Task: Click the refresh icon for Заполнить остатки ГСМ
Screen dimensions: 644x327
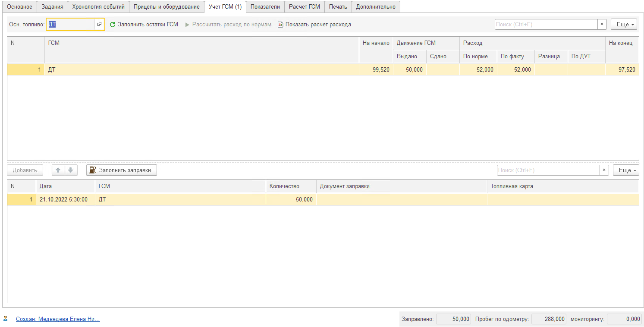Action: (113, 25)
